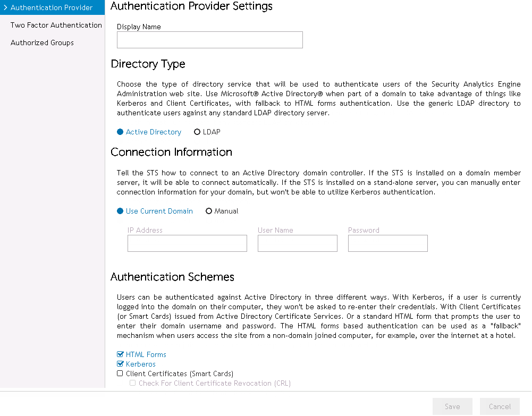Uncheck the HTML Forms checkbox

click(120, 354)
